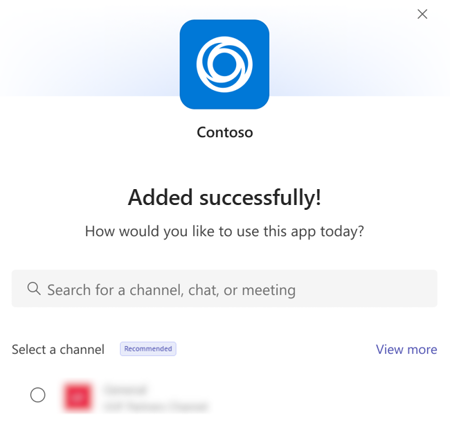
Task: Close the Added successfully dialog
Action: click(422, 14)
